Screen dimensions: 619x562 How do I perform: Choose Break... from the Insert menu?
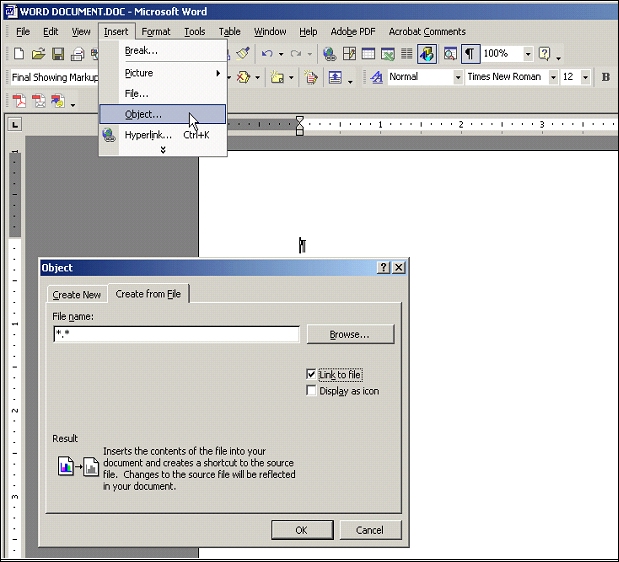(163, 51)
